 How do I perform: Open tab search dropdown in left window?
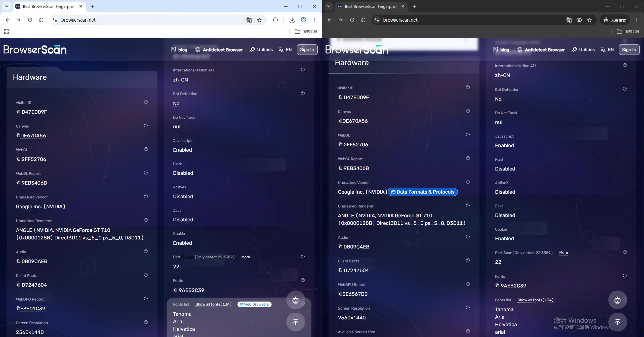click(x=7, y=6)
